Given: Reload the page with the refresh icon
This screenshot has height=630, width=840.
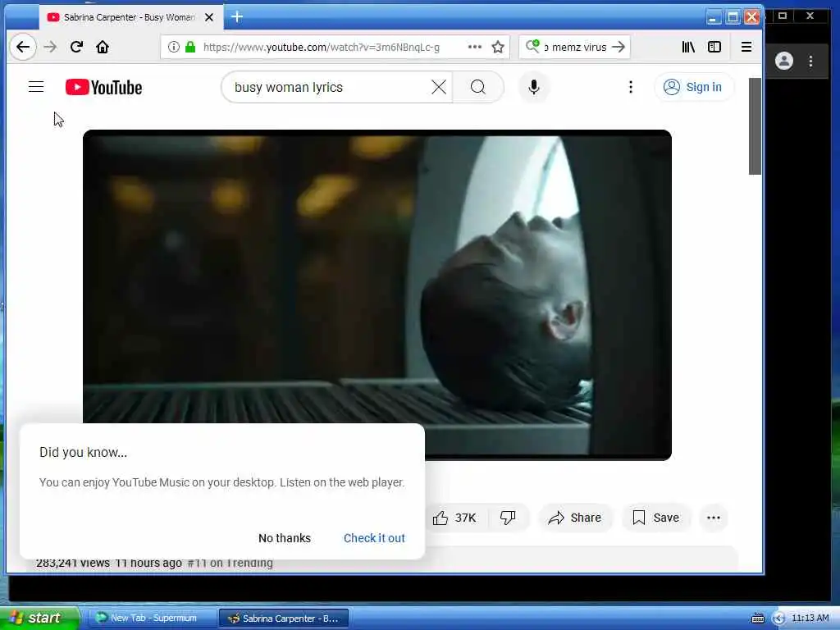Looking at the screenshot, I should (76, 47).
